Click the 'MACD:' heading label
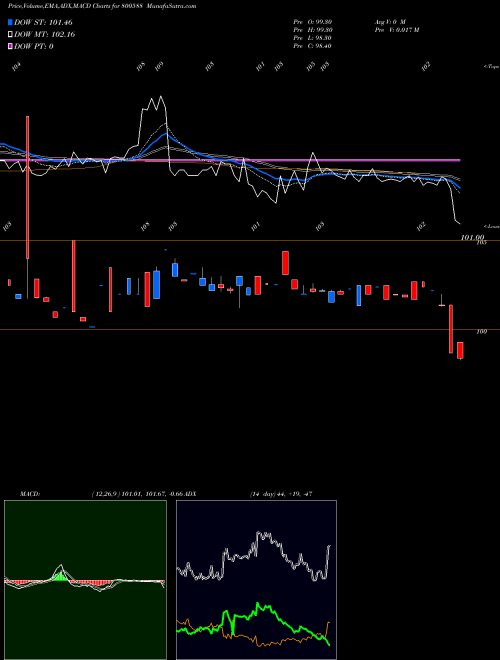The width and height of the screenshot is (500, 660). pos(30,494)
